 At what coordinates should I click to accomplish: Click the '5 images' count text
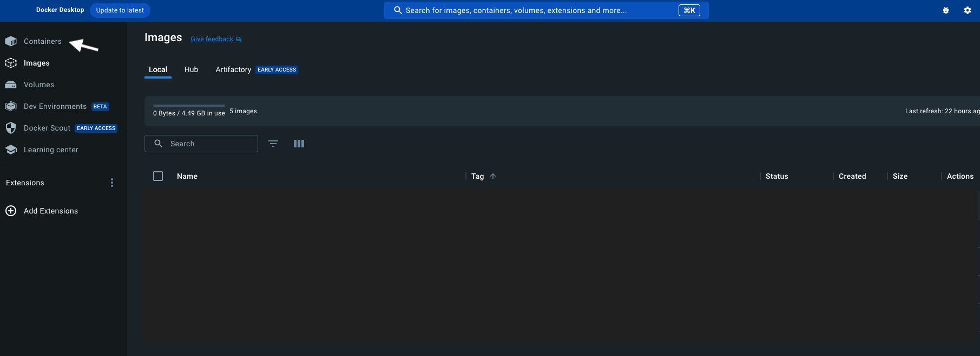coord(243,111)
